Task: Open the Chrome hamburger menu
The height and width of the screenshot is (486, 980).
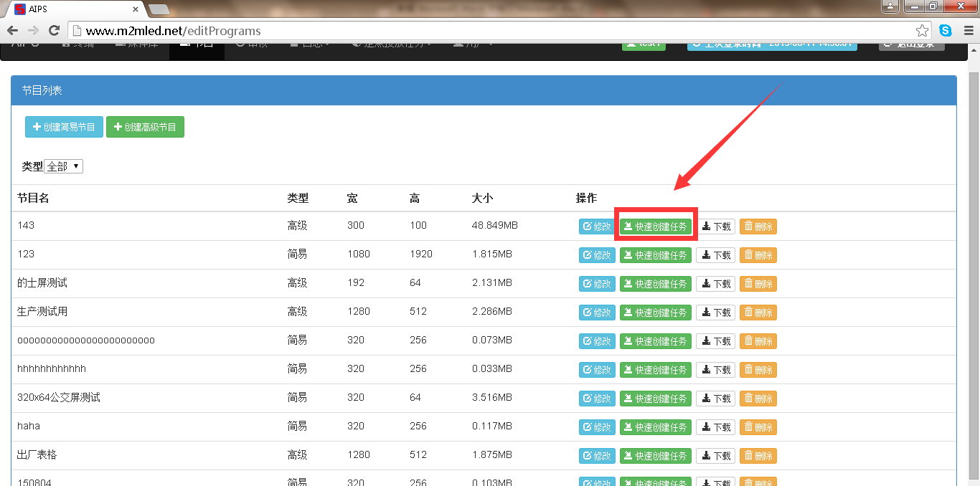Action: click(x=968, y=31)
